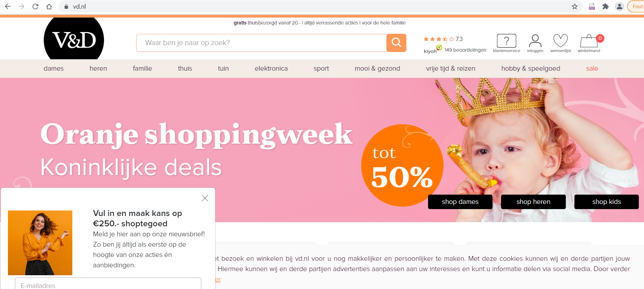Open the sale menu item

(x=592, y=69)
